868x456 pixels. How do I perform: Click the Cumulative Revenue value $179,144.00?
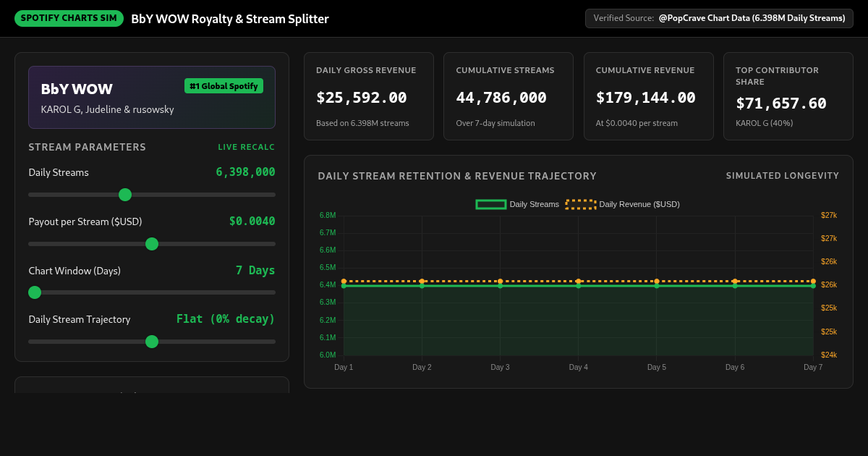646,97
